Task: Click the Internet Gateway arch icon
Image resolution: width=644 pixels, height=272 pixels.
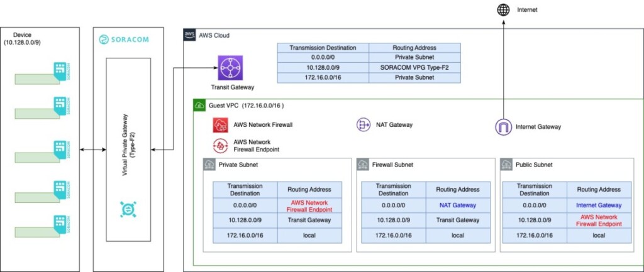Action: pos(503,127)
